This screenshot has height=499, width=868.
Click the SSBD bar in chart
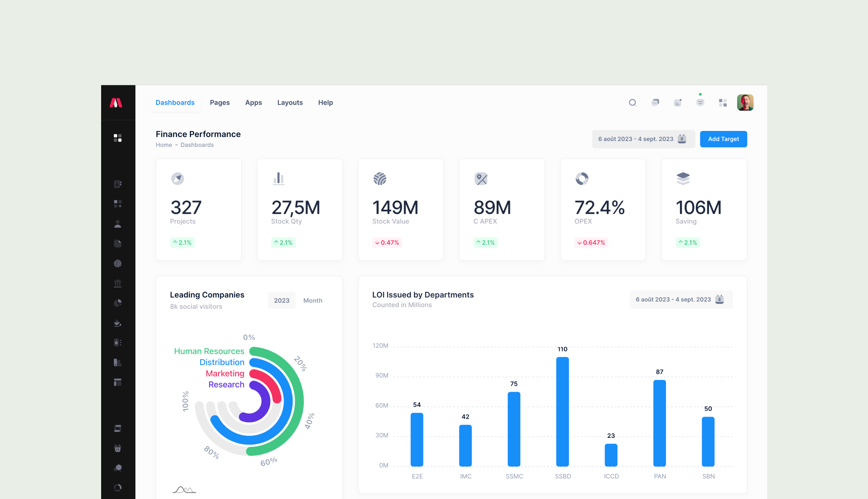[x=562, y=411]
